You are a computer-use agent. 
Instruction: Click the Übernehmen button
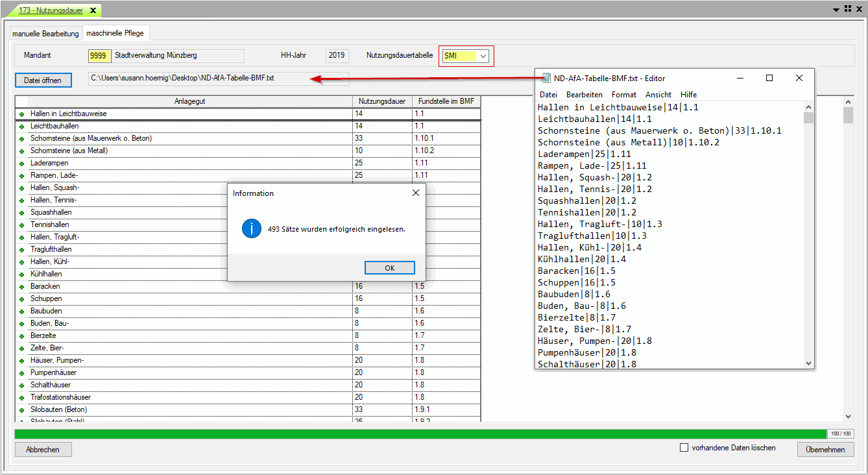825,450
